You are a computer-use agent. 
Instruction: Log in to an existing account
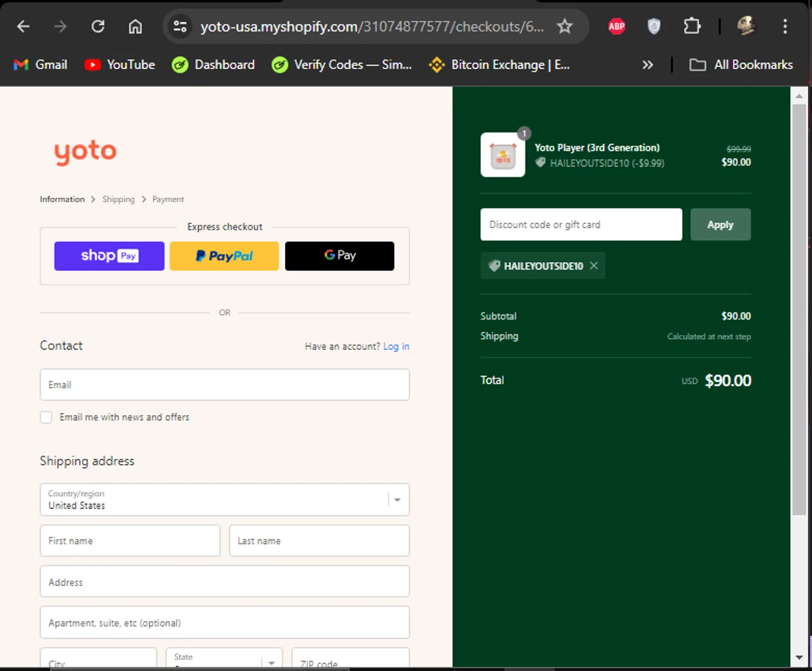coord(396,347)
